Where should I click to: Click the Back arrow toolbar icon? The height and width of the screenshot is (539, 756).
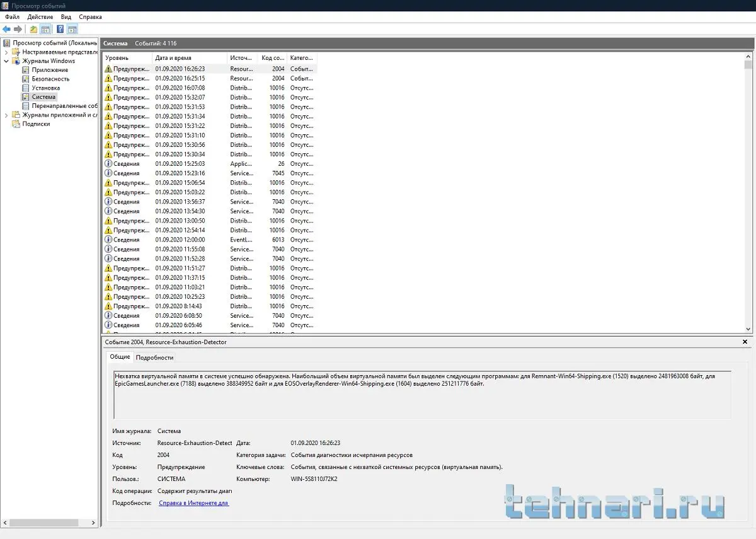pos(6,29)
